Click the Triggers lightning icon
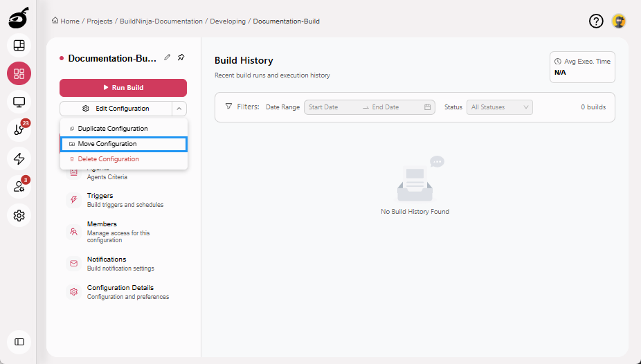The width and height of the screenshot is (641, 364). 73,200
